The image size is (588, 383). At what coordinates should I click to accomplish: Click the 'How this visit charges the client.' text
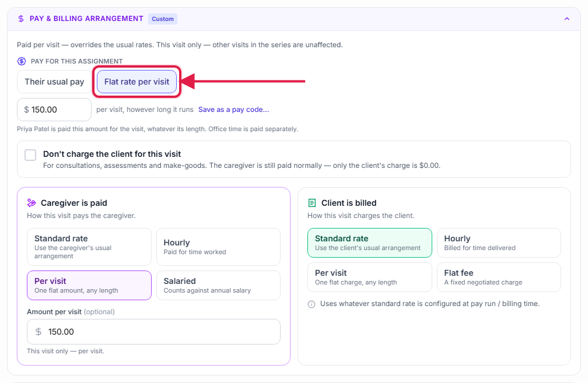360,216
